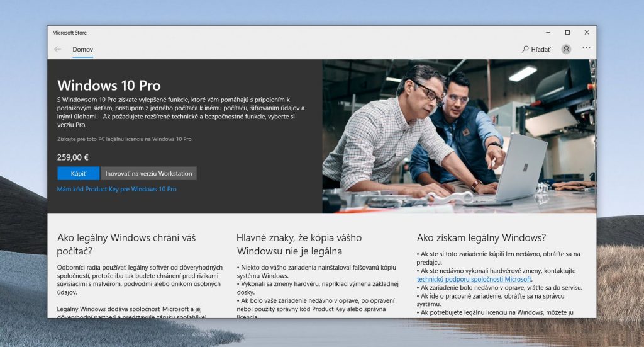This screenshot has height=347, width=644.
Task: Click bullet Ak ste si toto zariadenie kúpili
Action: (x=498, y=258)
